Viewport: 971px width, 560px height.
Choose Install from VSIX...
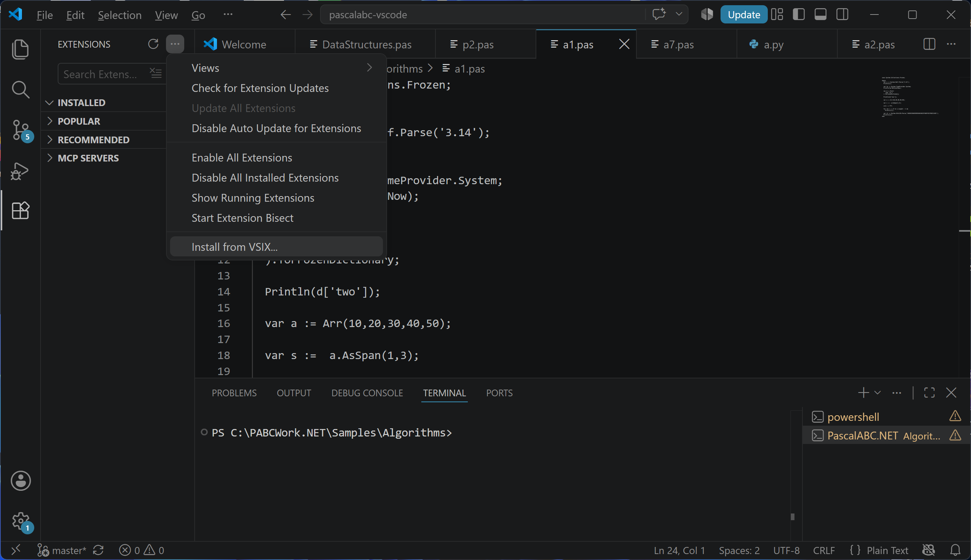[x=276, y=247]
